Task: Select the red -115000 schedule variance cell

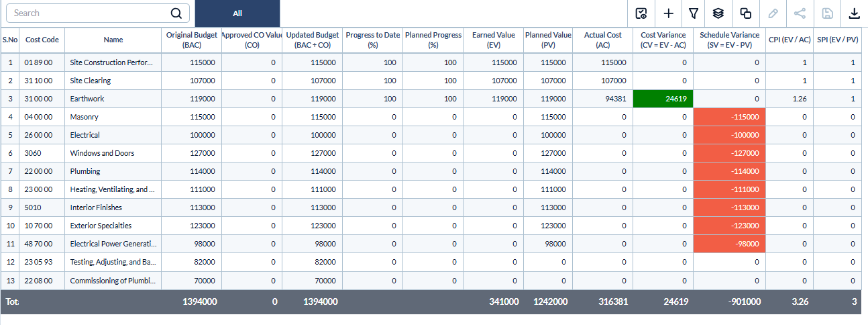Action: 730,117
